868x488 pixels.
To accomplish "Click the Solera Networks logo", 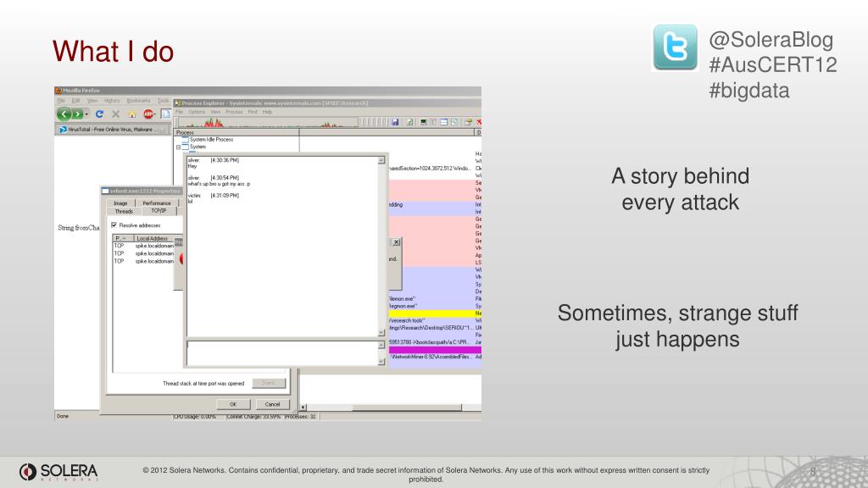I will tap(58, 471).
